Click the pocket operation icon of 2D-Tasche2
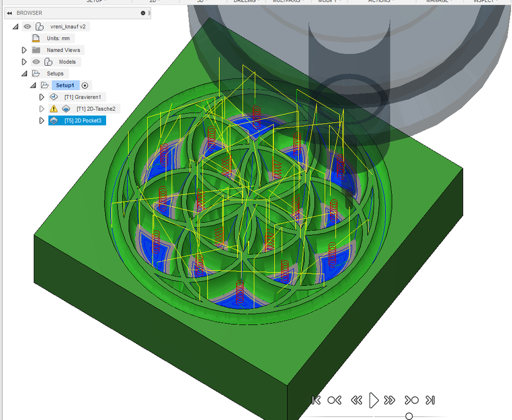Screen dimensions: 512x420 (x=66, y=109)
